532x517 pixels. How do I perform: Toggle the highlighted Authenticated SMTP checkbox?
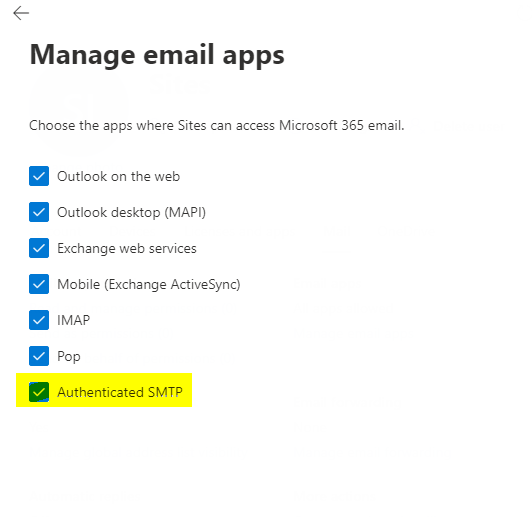39,392
